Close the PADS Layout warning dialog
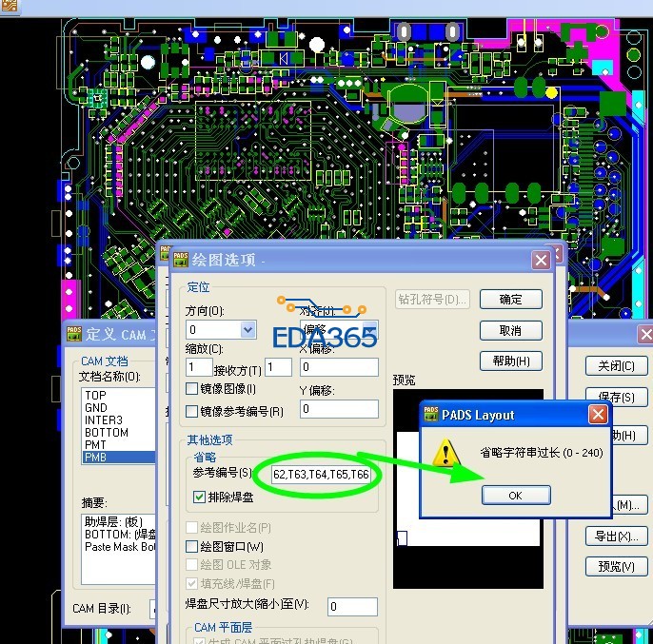 coord(598,415)
